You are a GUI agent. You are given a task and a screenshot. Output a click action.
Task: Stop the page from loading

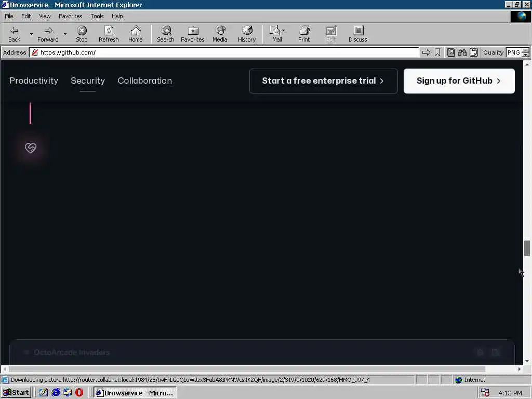[x=82, y=34]
